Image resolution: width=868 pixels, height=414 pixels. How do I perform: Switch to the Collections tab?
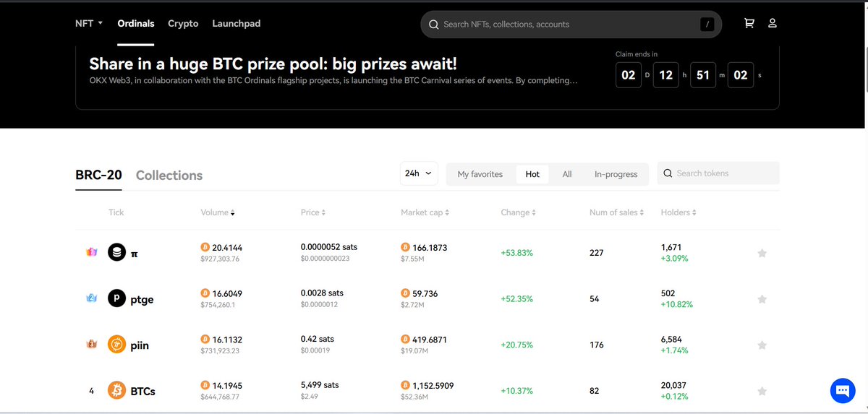[x=169, y=175]
